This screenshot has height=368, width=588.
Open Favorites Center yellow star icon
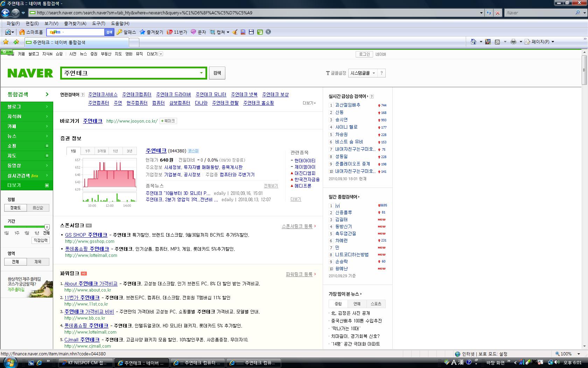6,42
